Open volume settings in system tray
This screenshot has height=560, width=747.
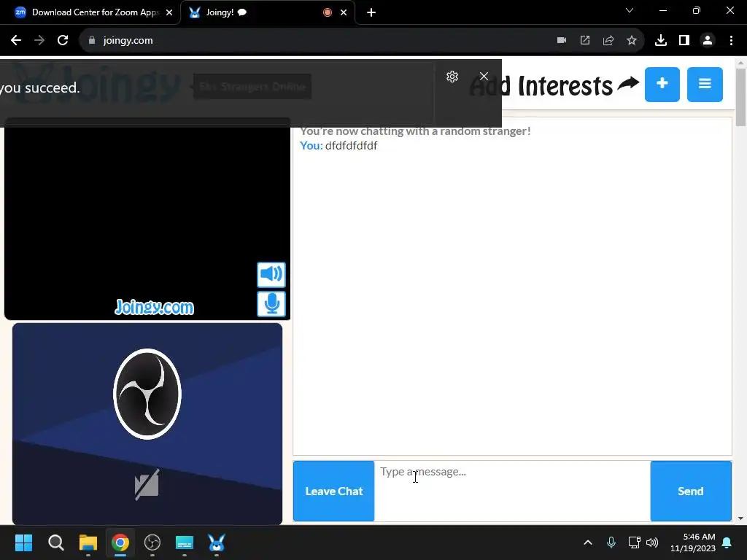coord(652,542)
